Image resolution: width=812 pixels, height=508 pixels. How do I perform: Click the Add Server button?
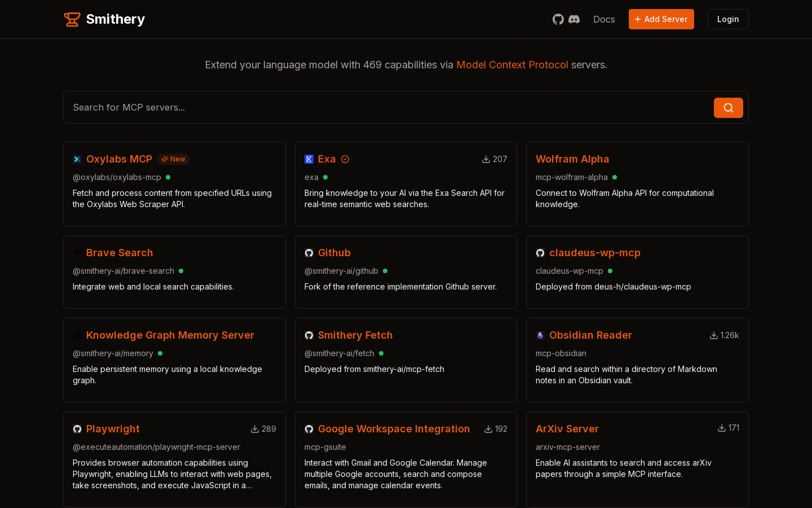coord(661,19)
